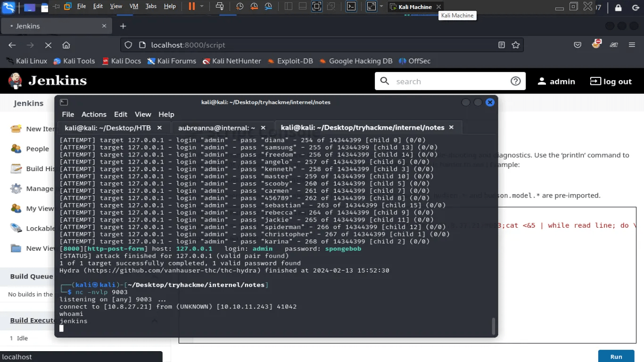Go to the Firefox home page
The height and width of the screenshot is (362, 644).
pyautogui.click(x=66, y=45)
